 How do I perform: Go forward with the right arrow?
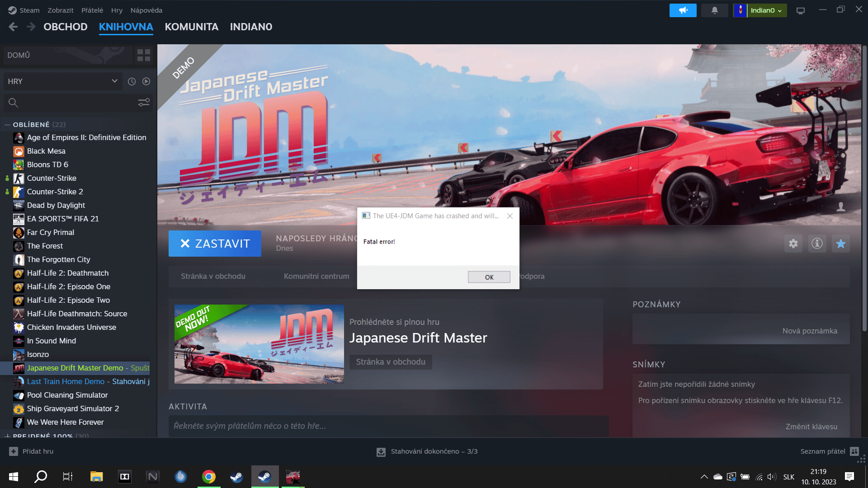[31, 27]
